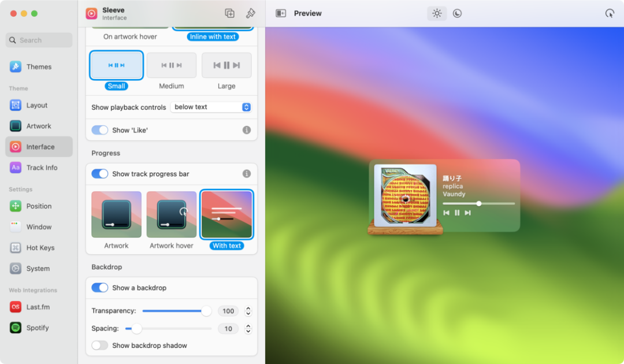Toggle the preview sidebar panel icon
624x364 pixels.
pyautogui.click(x=281, y=13)
